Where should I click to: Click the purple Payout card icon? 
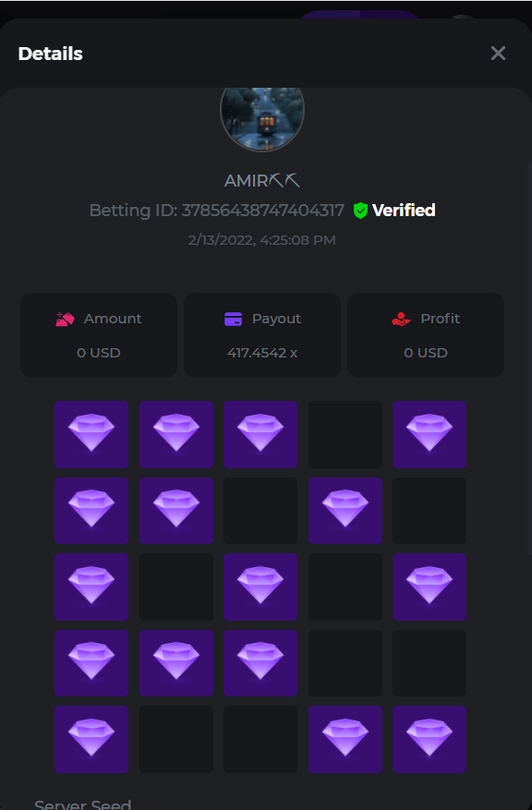click(233, 320)
